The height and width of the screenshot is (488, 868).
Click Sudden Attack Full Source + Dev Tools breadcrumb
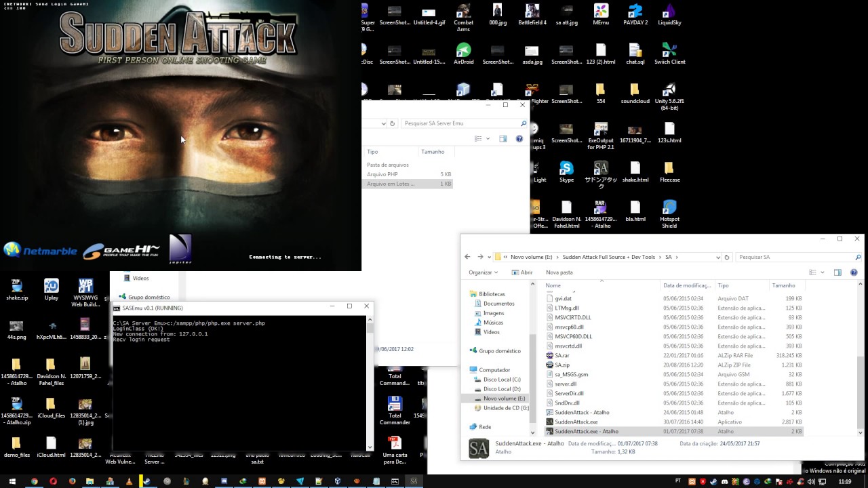click(x=608, y=257)
